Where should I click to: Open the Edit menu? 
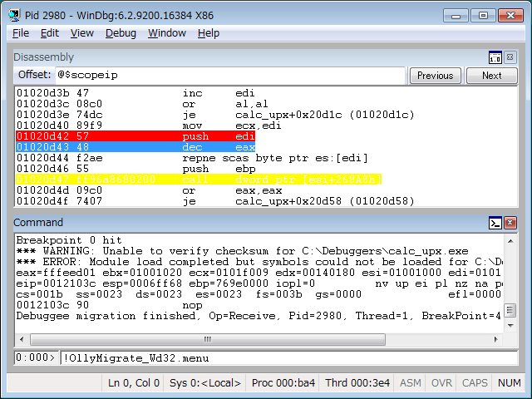[x=50, y=33]
